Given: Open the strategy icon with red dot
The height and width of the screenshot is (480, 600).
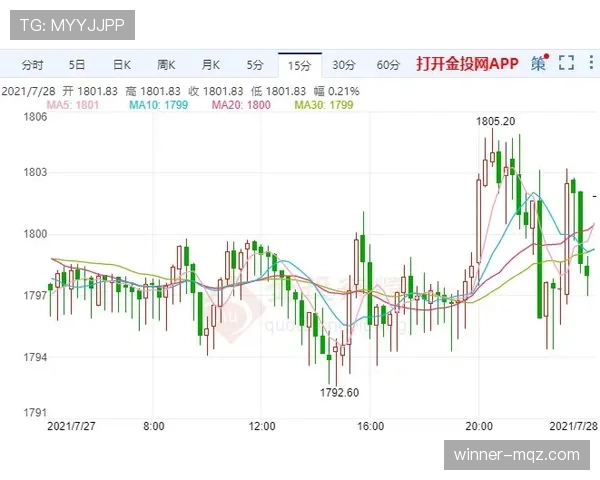Looking at the screenshot, I should [x=540, y=63].
